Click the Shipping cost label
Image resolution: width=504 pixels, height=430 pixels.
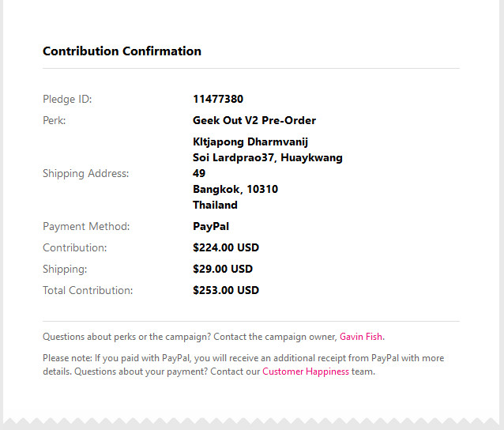(x=65, y=270)
